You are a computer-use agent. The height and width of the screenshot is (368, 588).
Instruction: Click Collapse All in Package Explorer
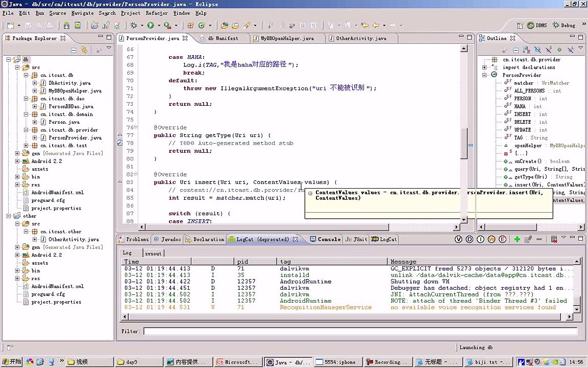[x=73, y=50]
